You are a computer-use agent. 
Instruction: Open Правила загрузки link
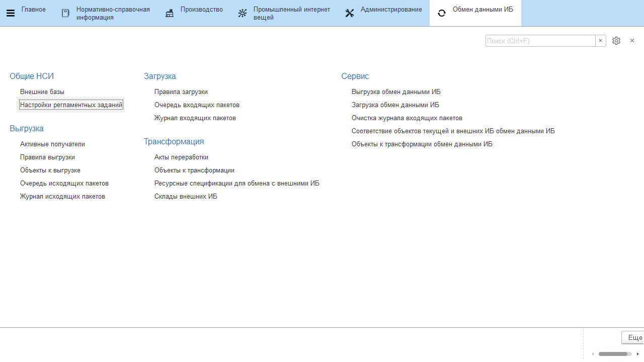pyautogui.click(x=181, y=92)
